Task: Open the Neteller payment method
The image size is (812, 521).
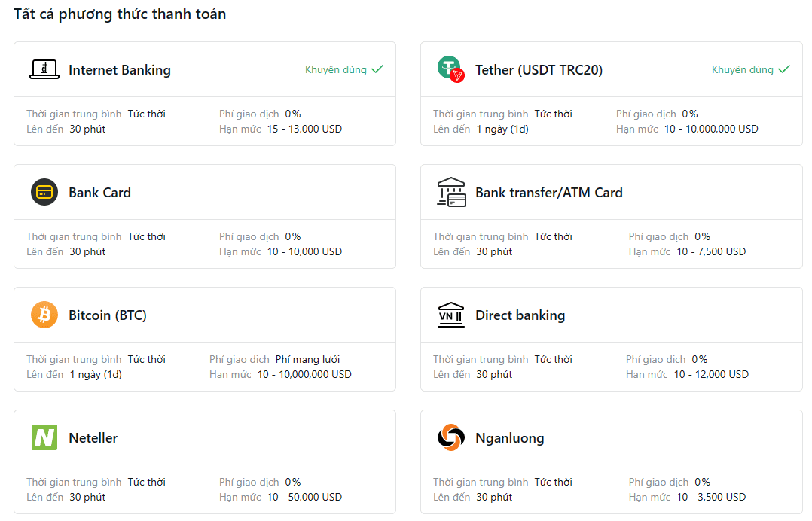Action: coord(205,462)
